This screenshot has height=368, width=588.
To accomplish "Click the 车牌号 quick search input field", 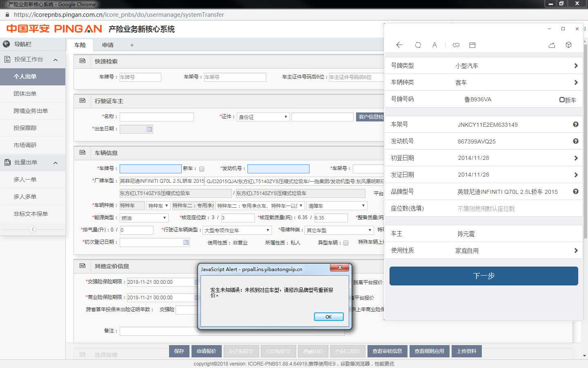I will point(140,77).
